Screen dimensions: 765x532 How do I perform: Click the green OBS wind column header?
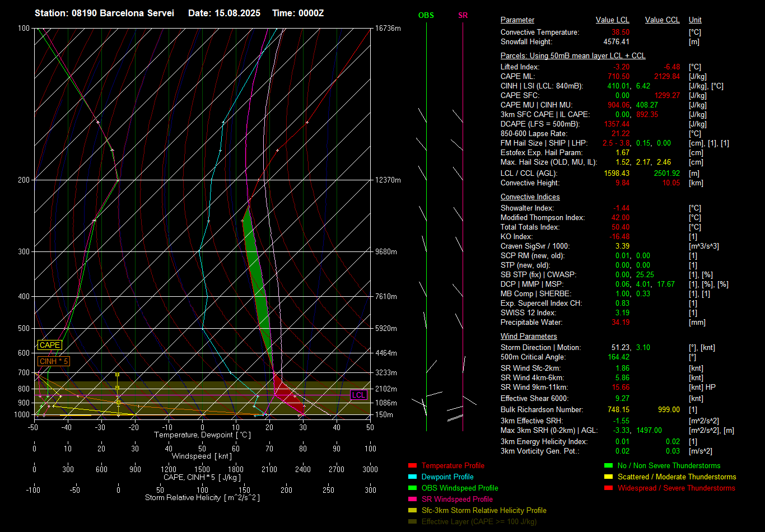(426, 15)
